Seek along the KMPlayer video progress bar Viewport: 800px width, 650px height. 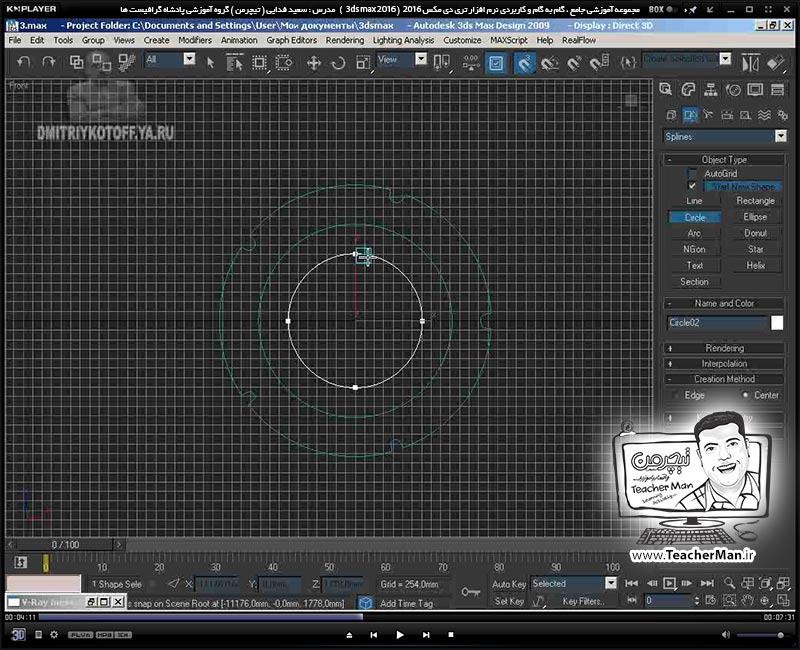(398, 617)
